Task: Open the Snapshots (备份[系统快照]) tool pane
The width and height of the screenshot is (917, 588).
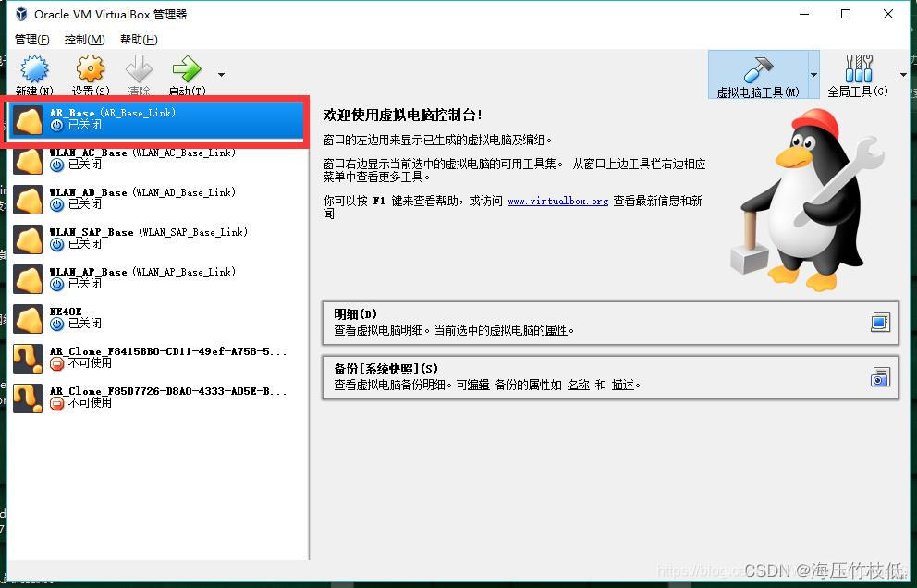Action: click(x=610, y=377)
